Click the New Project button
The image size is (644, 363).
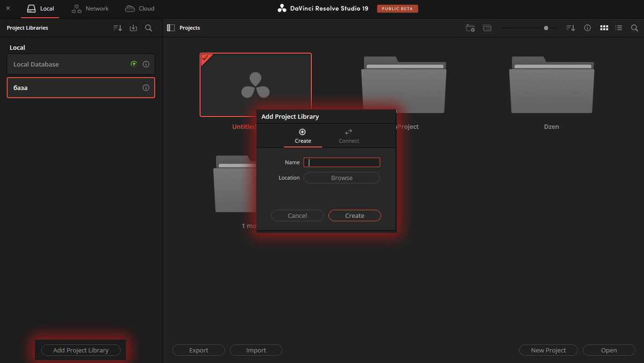coord(548,350)
